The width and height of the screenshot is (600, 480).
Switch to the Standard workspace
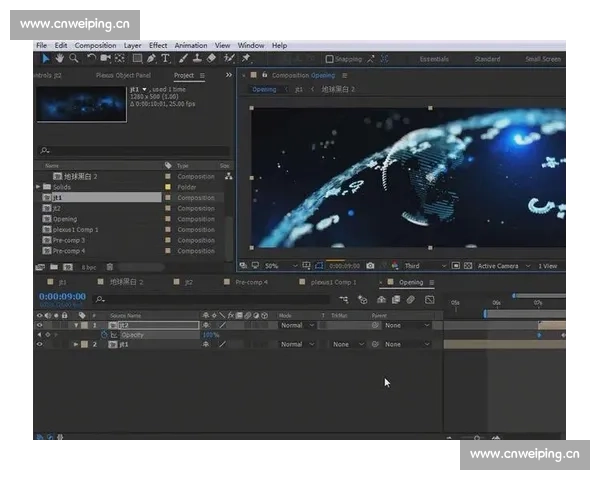point(487,59)
